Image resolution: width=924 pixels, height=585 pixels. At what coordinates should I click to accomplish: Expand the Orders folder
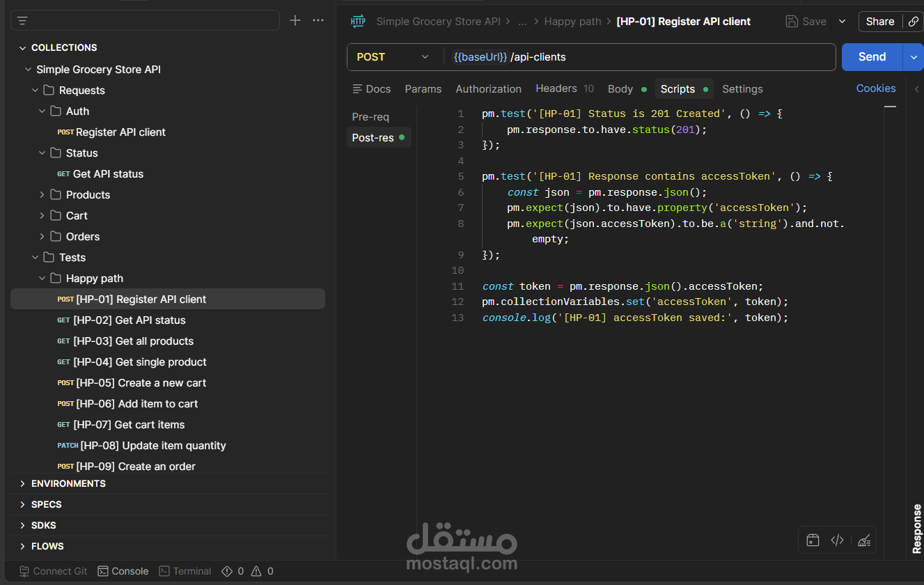(42, 237)
